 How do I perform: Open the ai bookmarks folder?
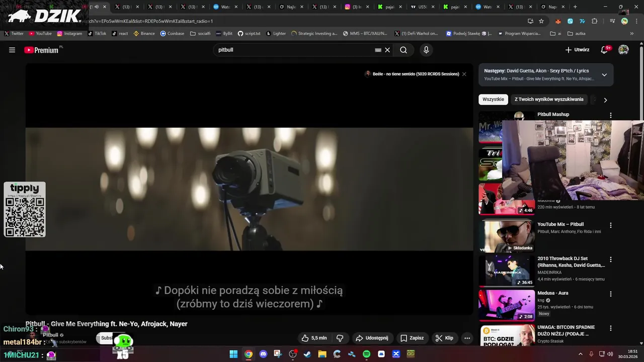coord(556,33)
